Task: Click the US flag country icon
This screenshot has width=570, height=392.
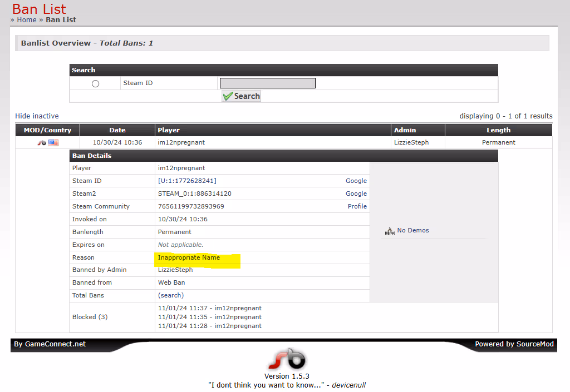Action: pyautogui.click(x=53, y=143)
